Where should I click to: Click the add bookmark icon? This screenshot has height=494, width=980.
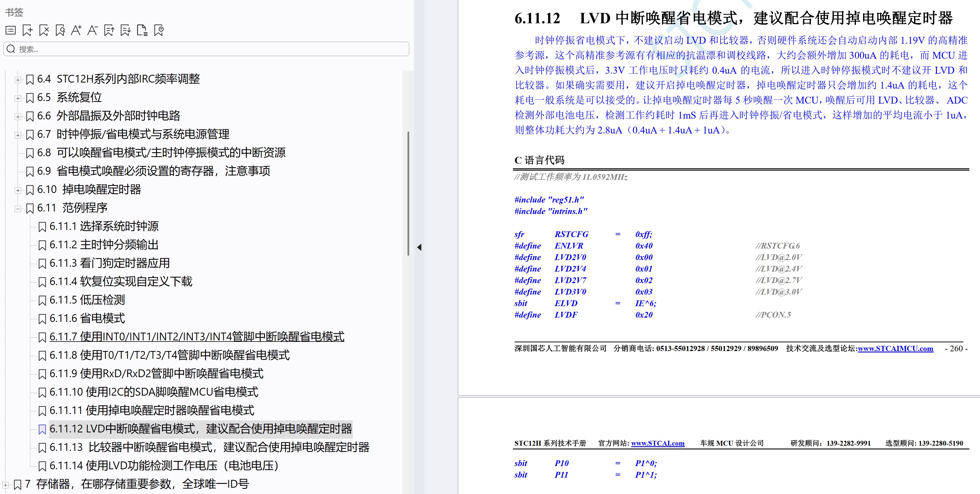tap(27, 30)
